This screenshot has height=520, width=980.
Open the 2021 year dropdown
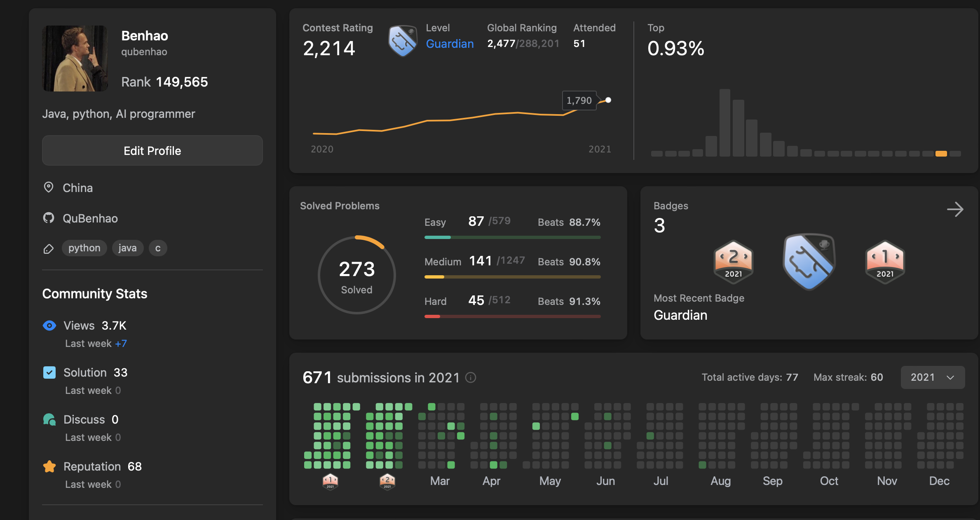[932, 377]
